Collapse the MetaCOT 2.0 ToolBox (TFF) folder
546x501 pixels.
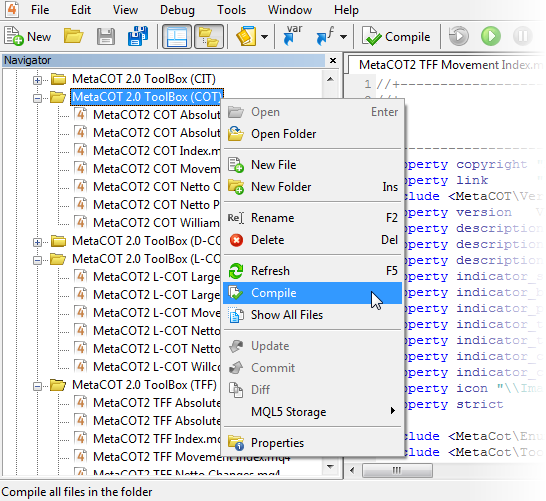[x=37, y=386]
